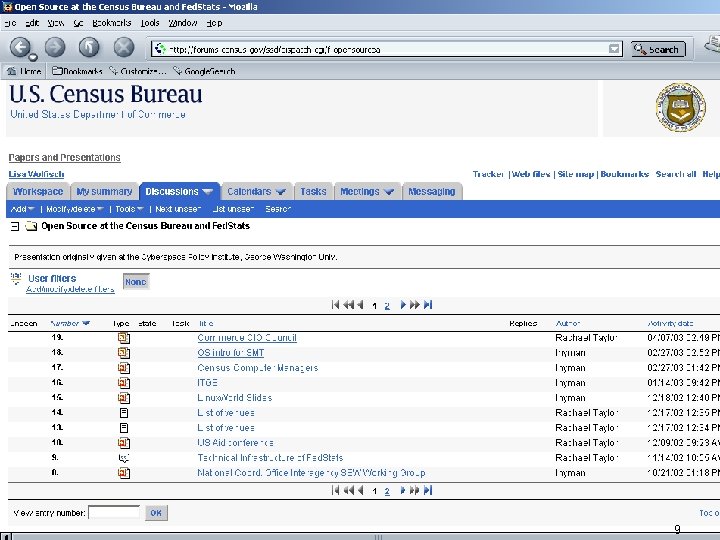
Task: Open the Commerce CIO Council entry
Action: coord(247,338)
